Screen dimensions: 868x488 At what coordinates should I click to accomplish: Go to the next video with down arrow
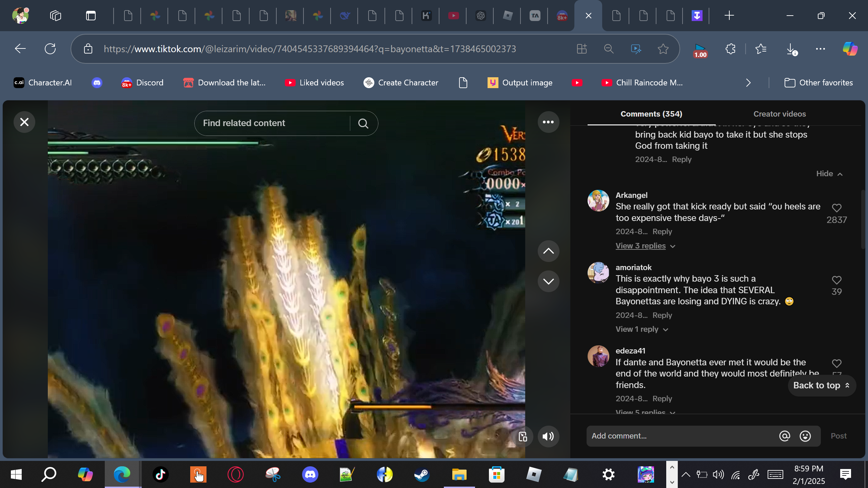(548, 281)
